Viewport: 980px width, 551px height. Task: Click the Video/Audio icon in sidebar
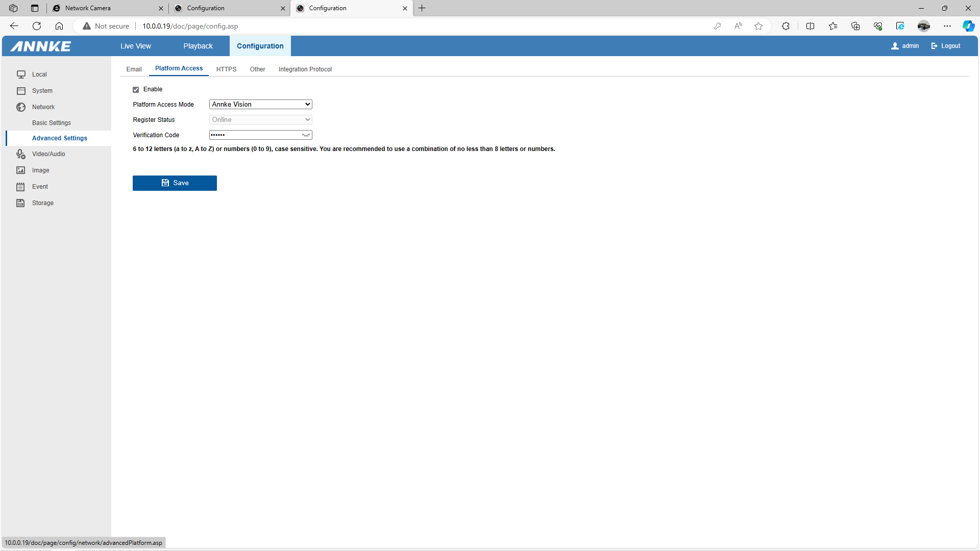pos(21,154)
